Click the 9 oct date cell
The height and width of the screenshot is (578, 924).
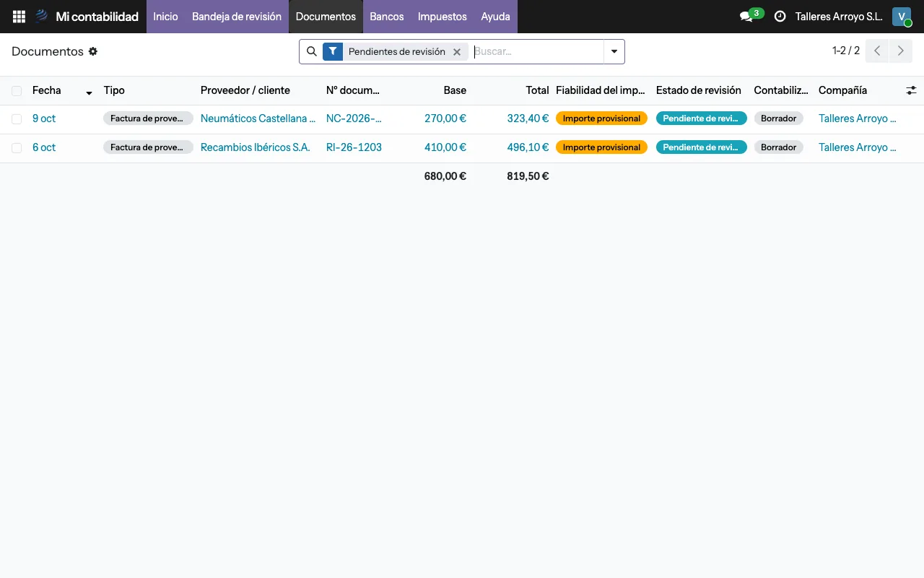44,118
